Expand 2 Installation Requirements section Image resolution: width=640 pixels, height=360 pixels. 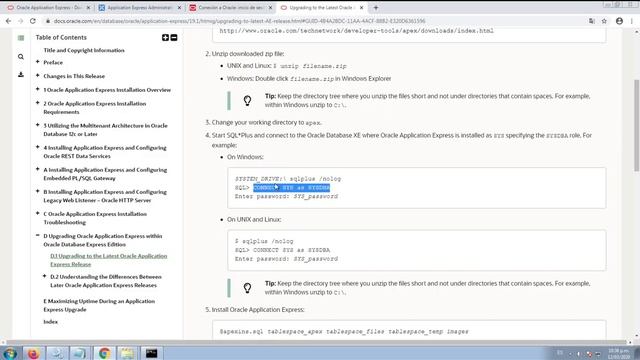tap(38, 103)
